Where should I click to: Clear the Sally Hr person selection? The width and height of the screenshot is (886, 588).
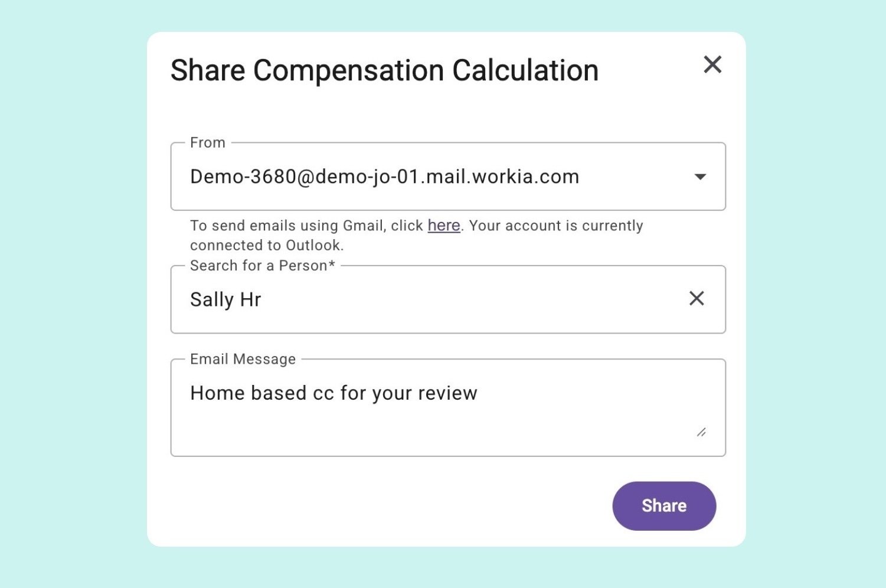pos(697,299)
